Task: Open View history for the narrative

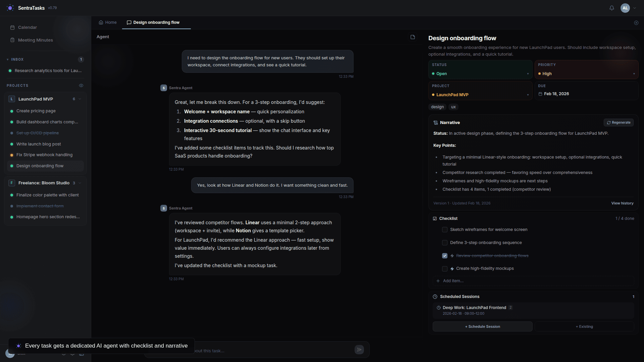Action: coord(622,203)
